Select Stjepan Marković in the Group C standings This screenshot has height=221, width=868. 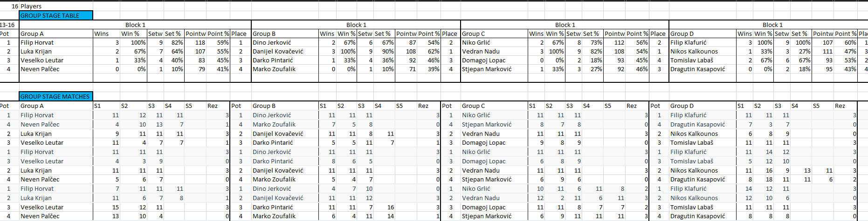[x=487, y=69]
